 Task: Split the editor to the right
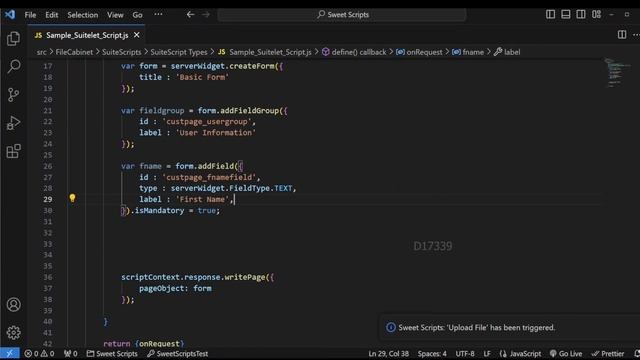click(622, 35)
